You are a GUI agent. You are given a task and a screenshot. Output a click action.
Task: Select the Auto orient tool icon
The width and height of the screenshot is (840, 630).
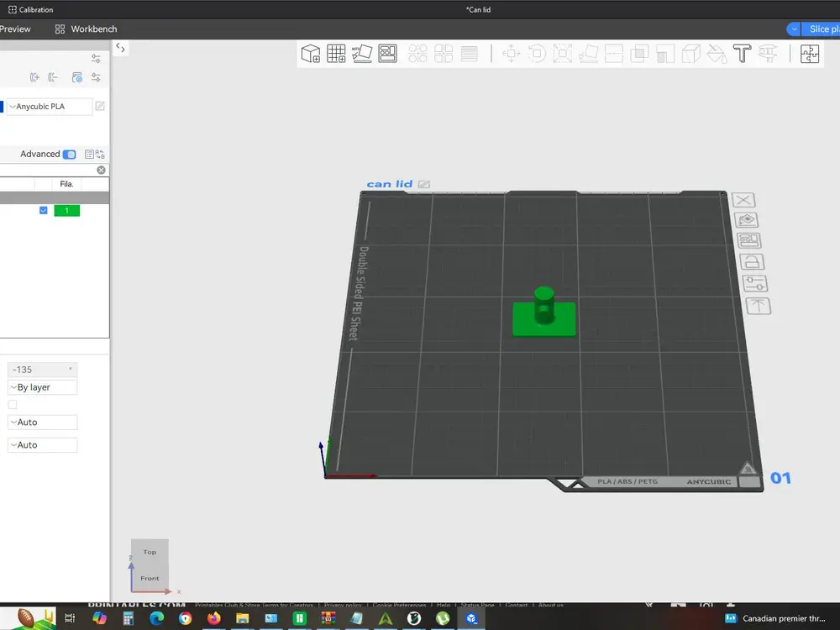[x=361, y=54]
